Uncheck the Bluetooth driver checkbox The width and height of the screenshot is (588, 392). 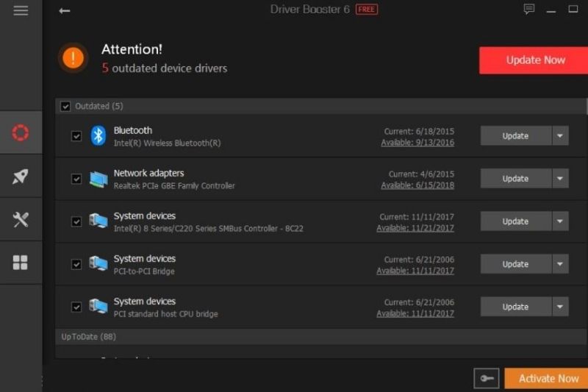[76, 136]
